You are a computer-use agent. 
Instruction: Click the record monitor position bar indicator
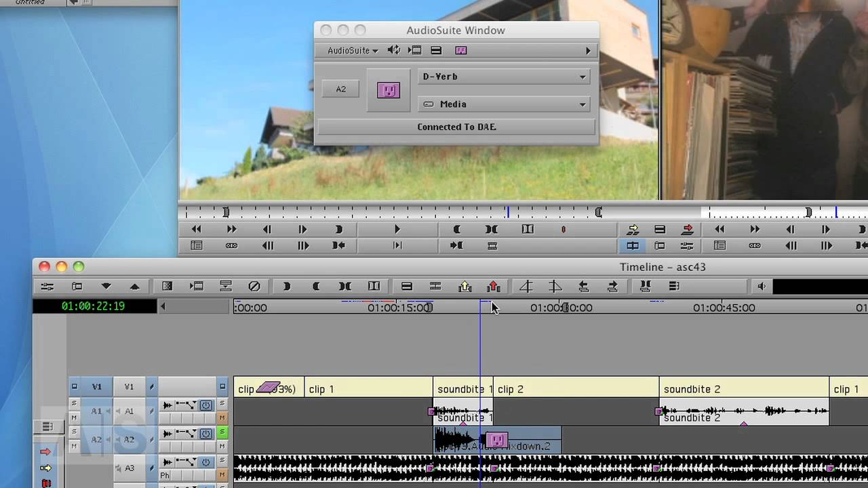click(835, 212)
